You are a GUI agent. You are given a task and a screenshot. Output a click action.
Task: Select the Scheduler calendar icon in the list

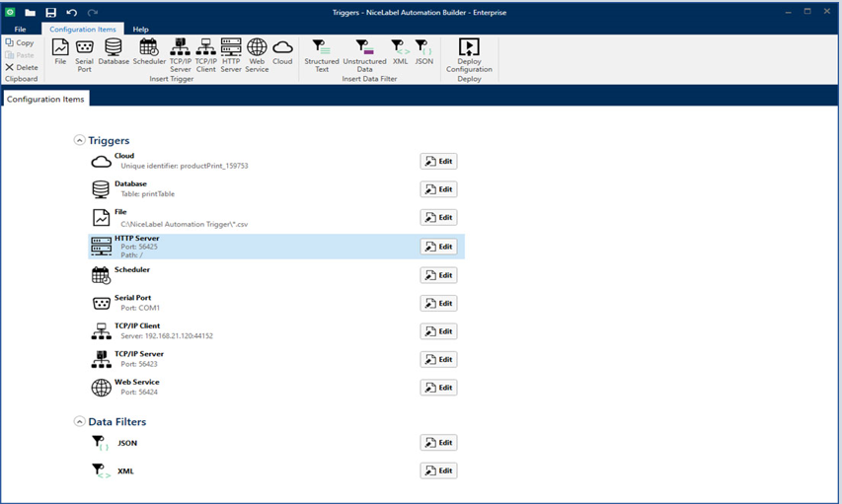coord(101,275)
